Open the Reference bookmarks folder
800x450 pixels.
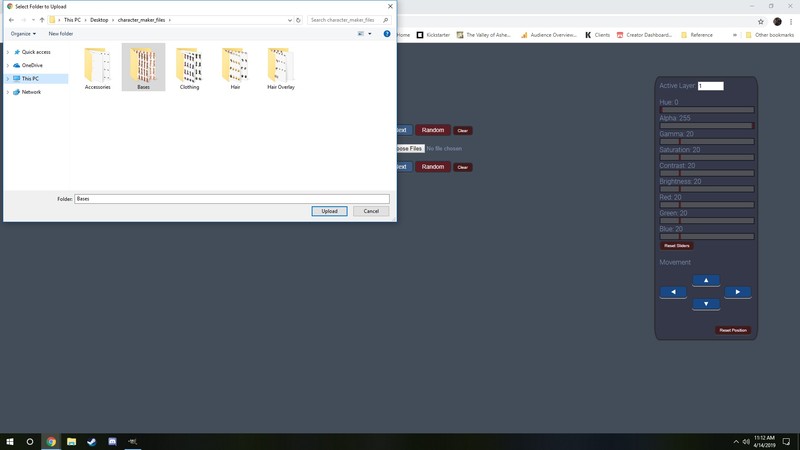(x=697, y=35)
